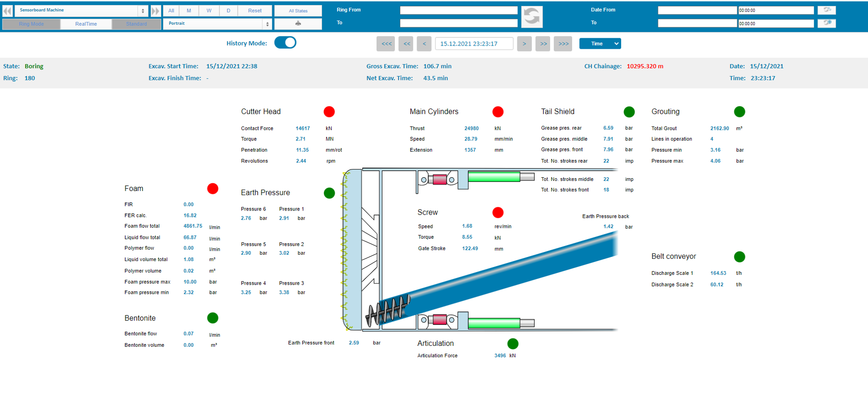
Task: Switch to RealTime mode
Action: [86, 24]
